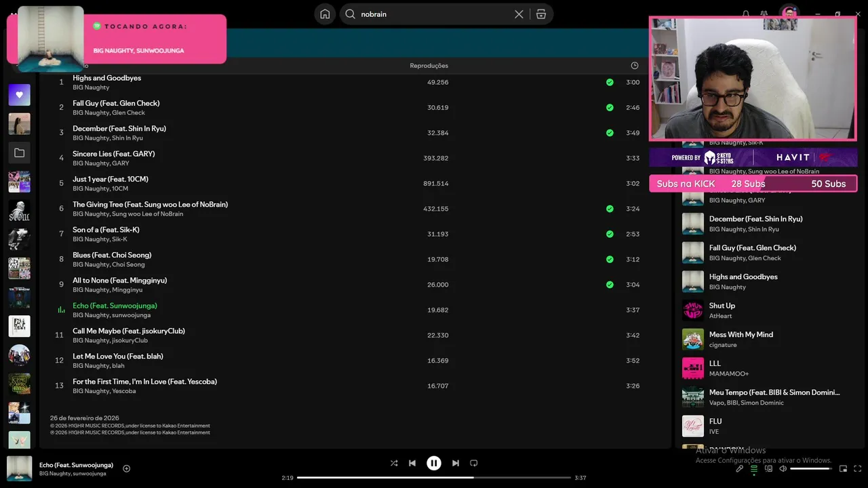868x488 pixels.
Task: Click play count 891.514 of Just 1 year
Action: (435, 184)
